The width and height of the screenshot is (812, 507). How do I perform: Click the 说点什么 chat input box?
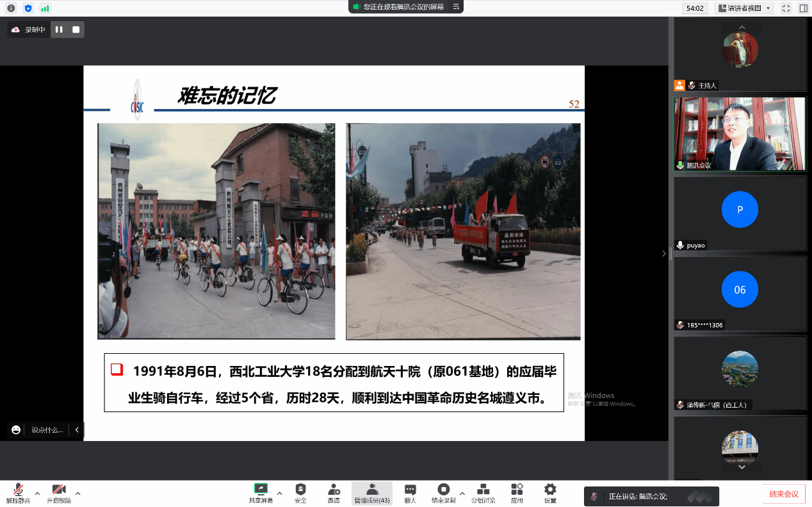point(47,430)
